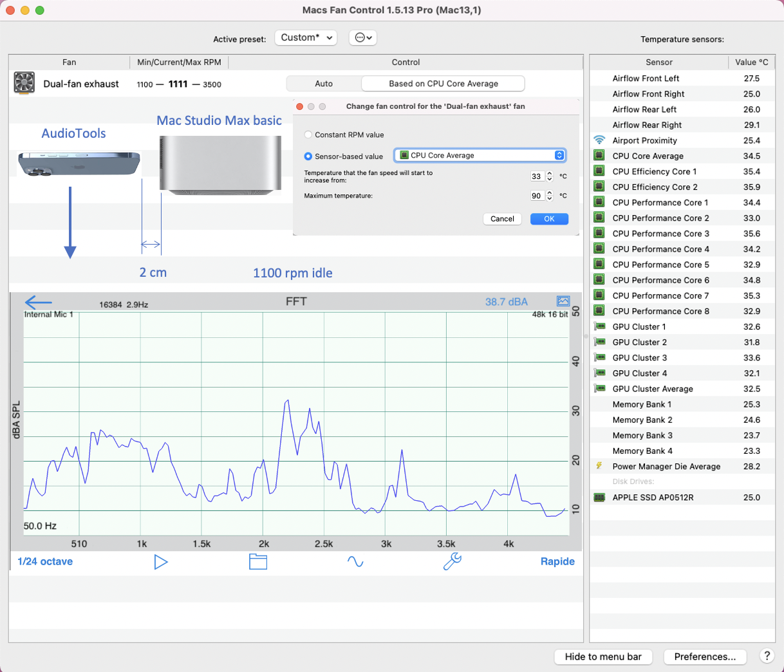Confirm the fan control dialog with OK
The width and height of the screenshot is (784, 672).
point(549,219)
